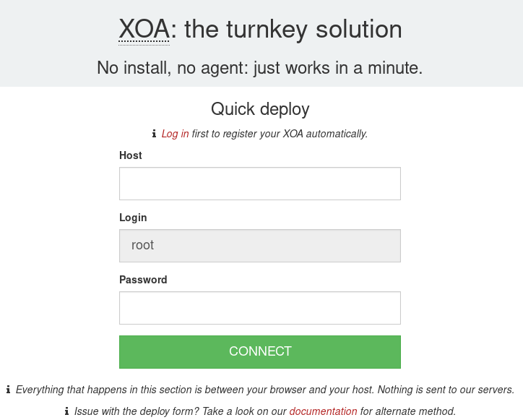
Task: Click the info icon beside "Log in"
Action: (x=154, y=134)
